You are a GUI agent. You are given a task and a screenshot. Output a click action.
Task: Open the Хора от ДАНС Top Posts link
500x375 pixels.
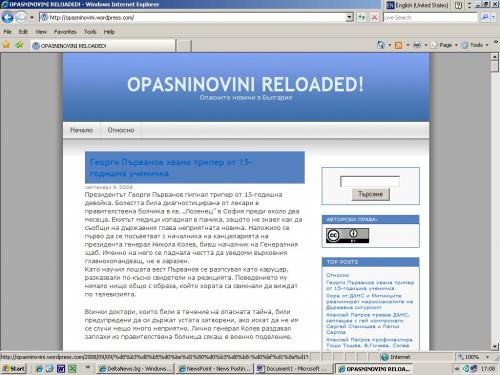369,301
